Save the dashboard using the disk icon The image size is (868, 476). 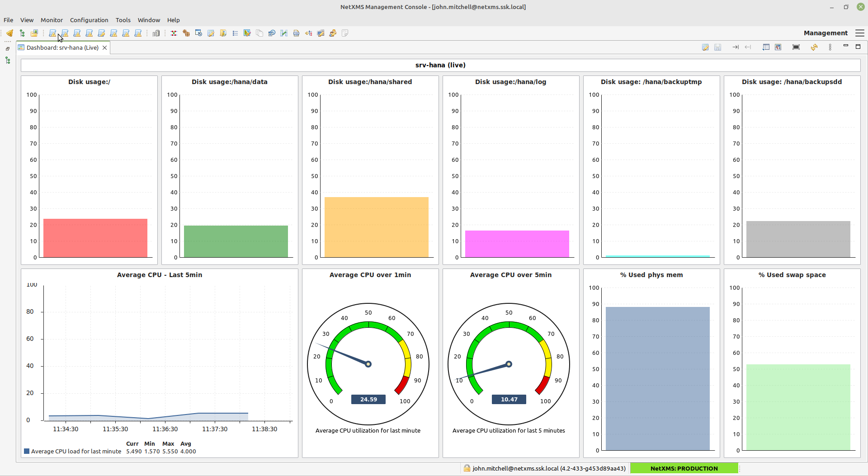click(718, 47)
